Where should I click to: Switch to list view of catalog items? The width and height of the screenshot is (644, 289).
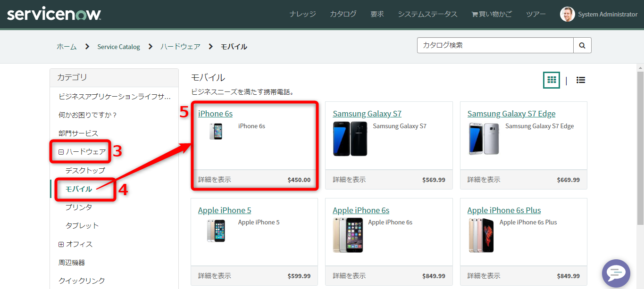click(x=580, y=80)
